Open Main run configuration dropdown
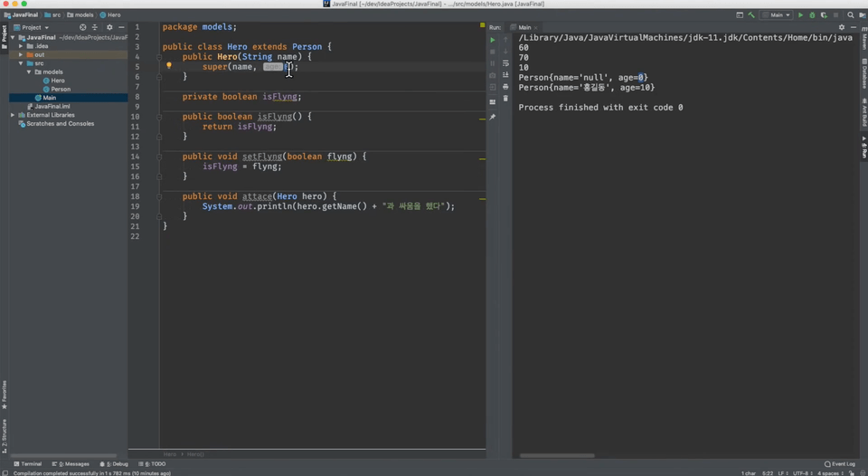This screenshot has width=868, height=476. click(777, 15)
